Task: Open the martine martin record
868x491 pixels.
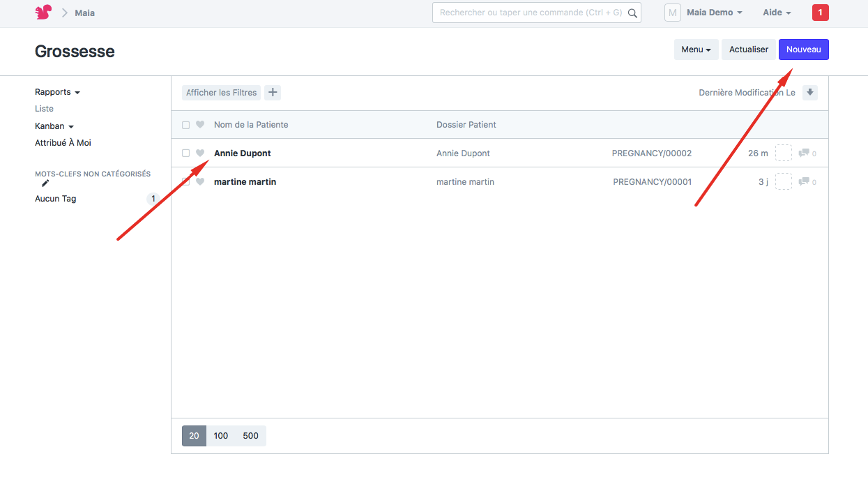Action: [245, 182]
